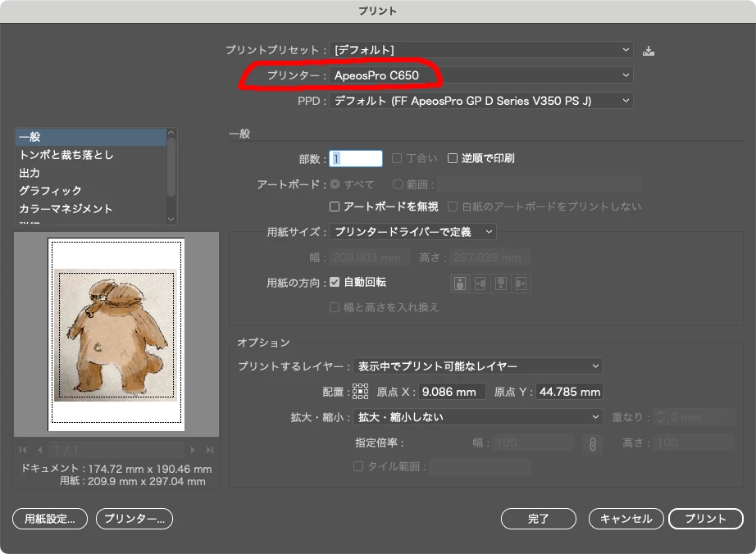The height and width of the screenshot is (554, 756).
Task: Select landscape left paper orientation icon
Action: click(480, 284)
